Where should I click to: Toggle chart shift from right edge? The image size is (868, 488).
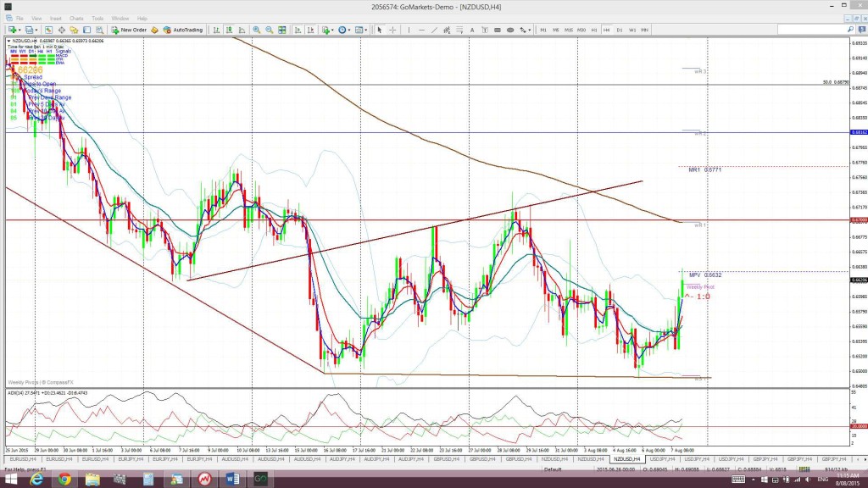[310, 30]
